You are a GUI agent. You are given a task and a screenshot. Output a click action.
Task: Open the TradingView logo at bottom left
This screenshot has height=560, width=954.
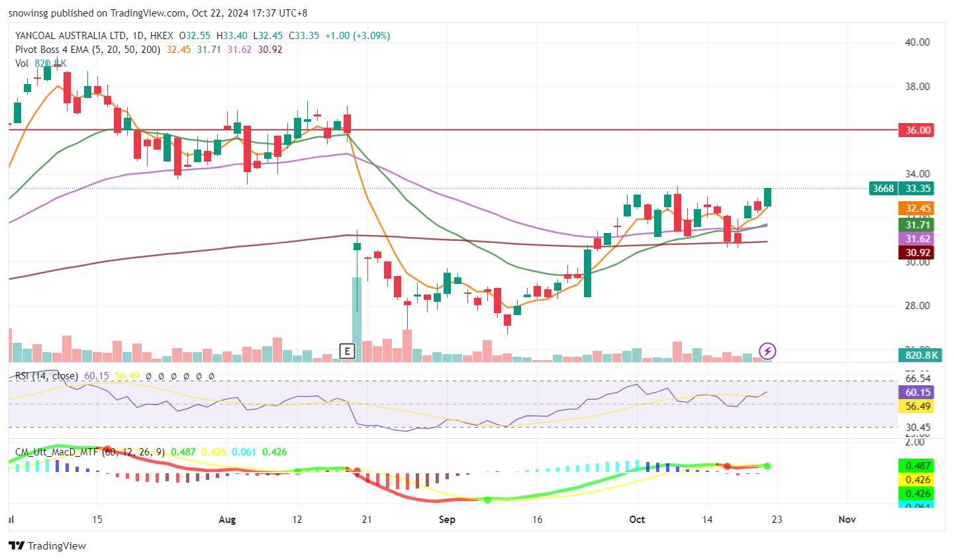point(48,545)
